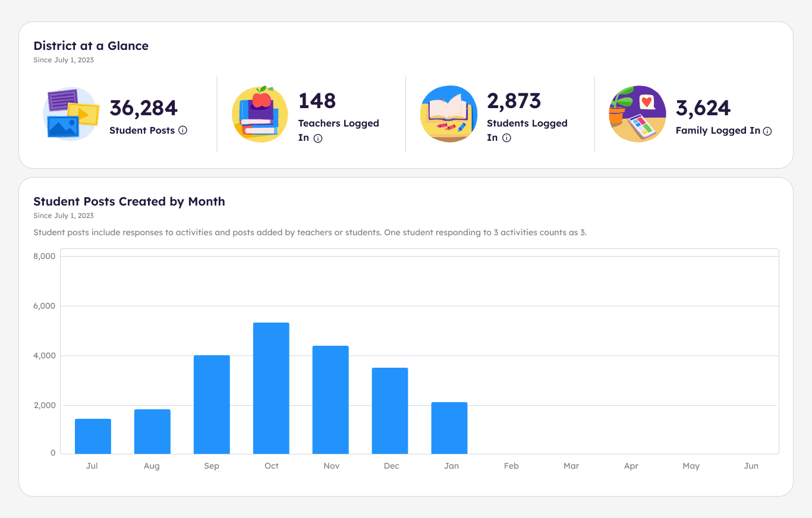This screenshot has height=518, width=812.
Task: Open the Teachers Logged In info tooltip
Action: tap(318, 138)
